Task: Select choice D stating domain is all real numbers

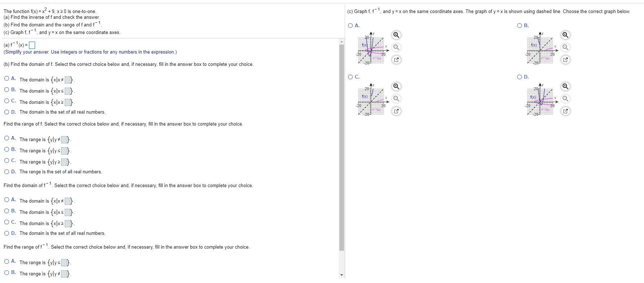Action: coord(7,112)
